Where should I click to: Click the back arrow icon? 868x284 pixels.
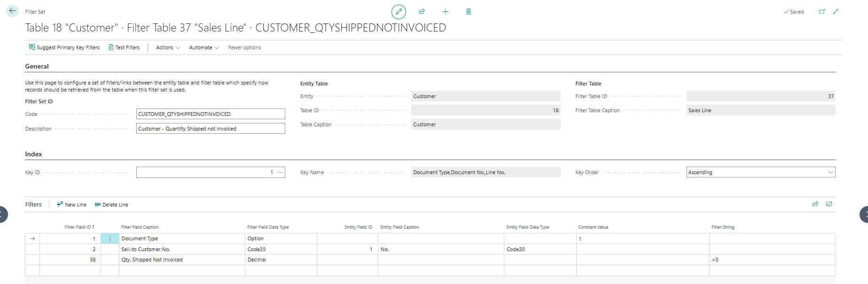point(12,11)
